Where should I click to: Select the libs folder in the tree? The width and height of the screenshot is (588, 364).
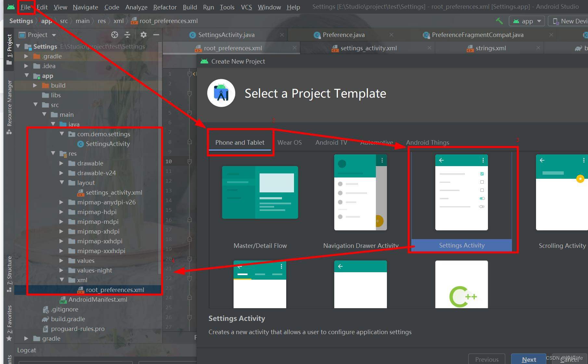[x=51, y=95]
